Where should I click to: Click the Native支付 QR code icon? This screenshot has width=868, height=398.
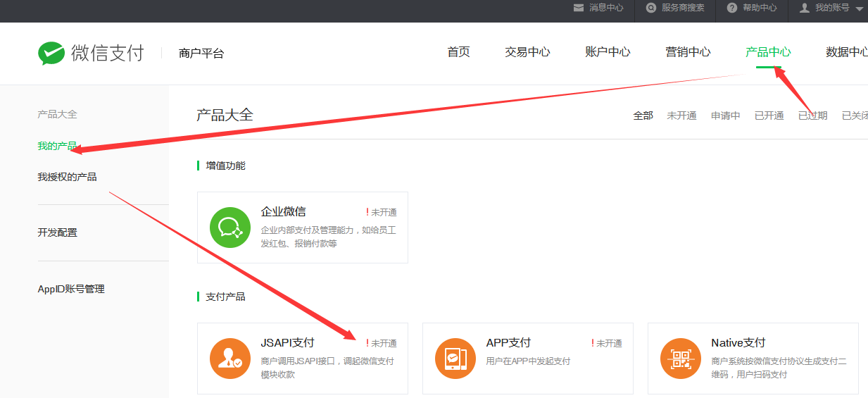(x=681, y=359)
